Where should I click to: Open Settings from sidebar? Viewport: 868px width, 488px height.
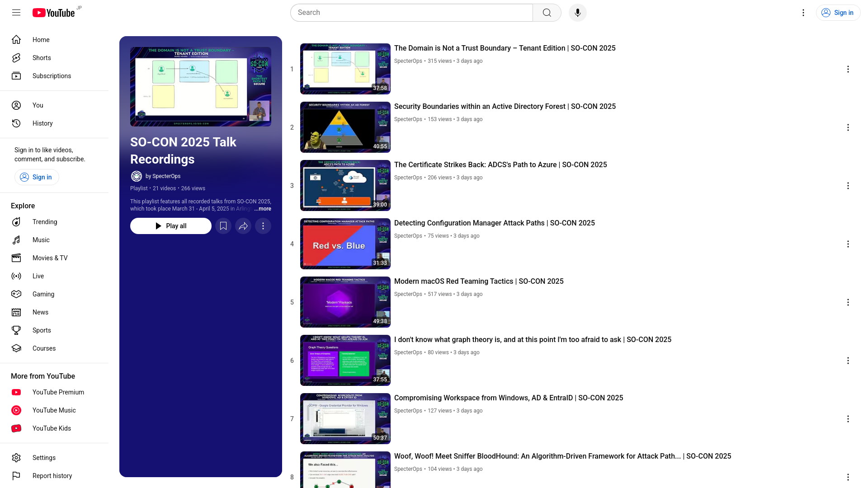(54, 458)
